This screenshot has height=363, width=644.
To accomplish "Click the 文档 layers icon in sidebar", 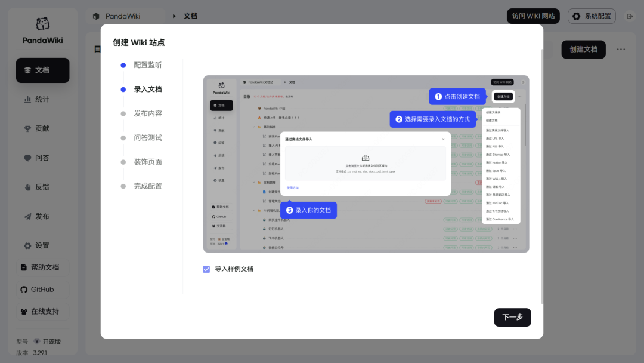I will (27, 70).
